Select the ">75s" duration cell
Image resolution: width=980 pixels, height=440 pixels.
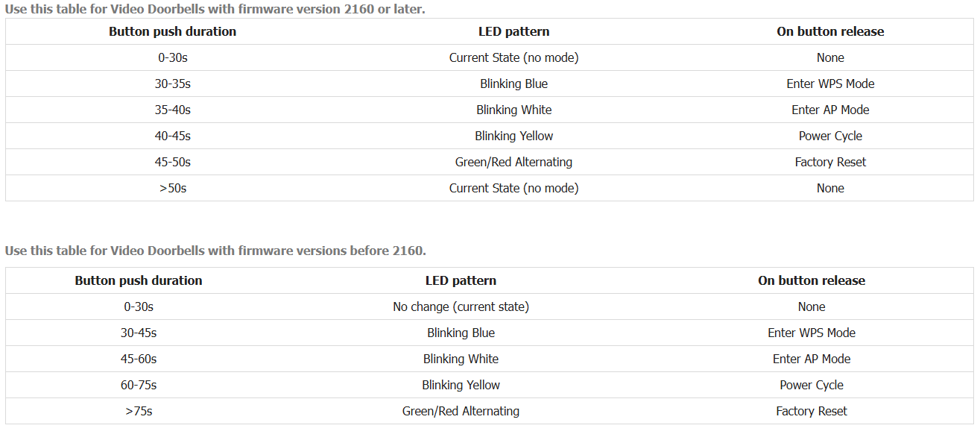tap(139, 411)
